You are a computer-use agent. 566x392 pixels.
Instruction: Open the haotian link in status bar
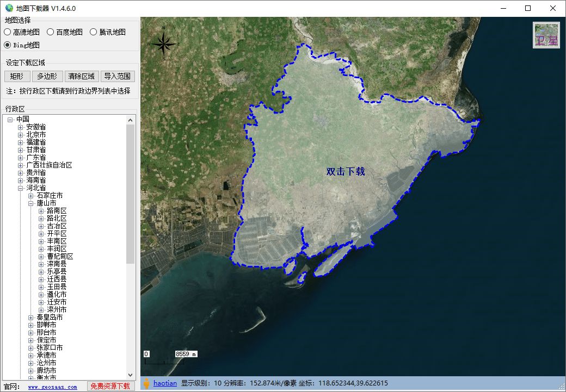tap(165, 383)
